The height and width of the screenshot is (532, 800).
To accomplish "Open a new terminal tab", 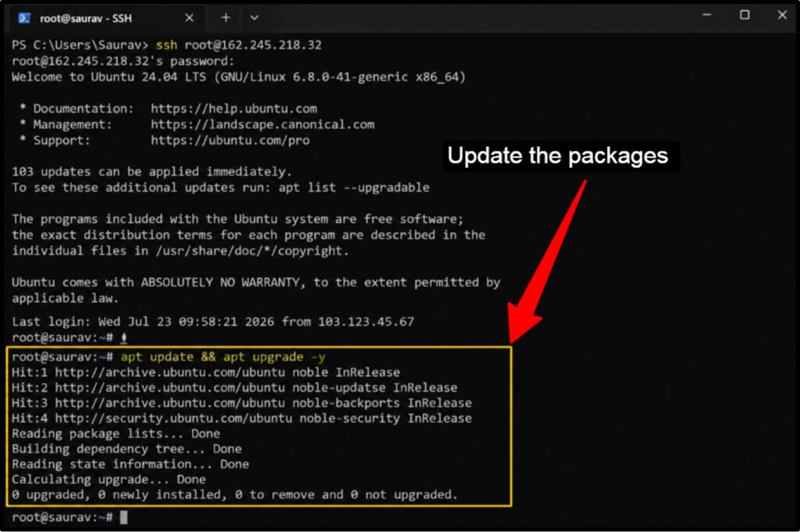I will pyautogui.click(x=226, y=18).
